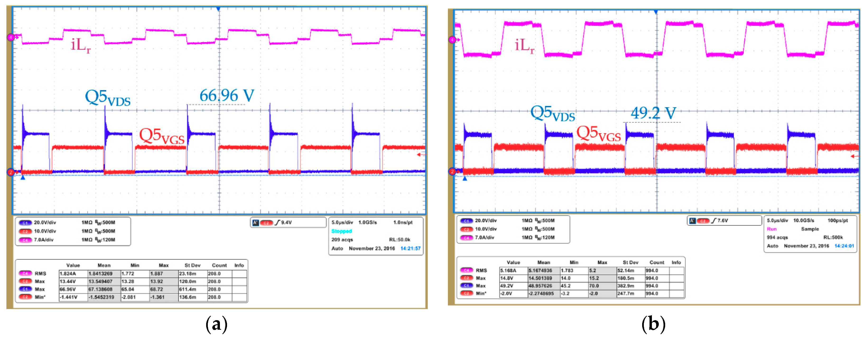This screenshot has width=868, height=338.
Task: Click the cyan Stopped status text in scope (a)
Action: (341, 231)
